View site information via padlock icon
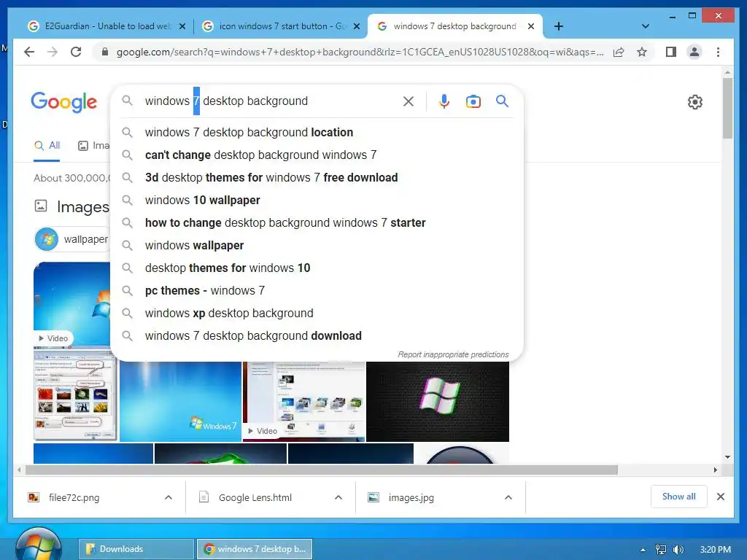Viewport: 747px width, 560px height. click(105, 52)
